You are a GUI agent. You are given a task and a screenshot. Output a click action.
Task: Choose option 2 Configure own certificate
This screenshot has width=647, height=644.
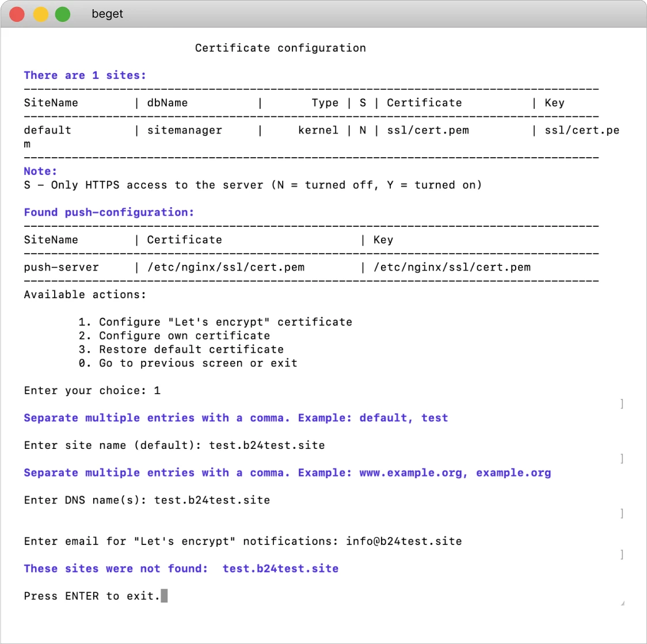pyautogui.click(x=174, y=336)
